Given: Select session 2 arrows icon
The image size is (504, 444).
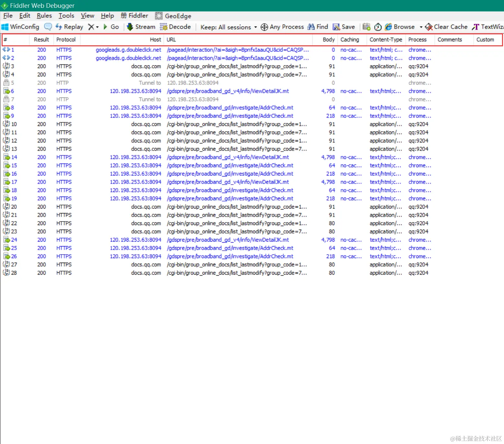Looking at the screenshot, I should coord(6,58).
